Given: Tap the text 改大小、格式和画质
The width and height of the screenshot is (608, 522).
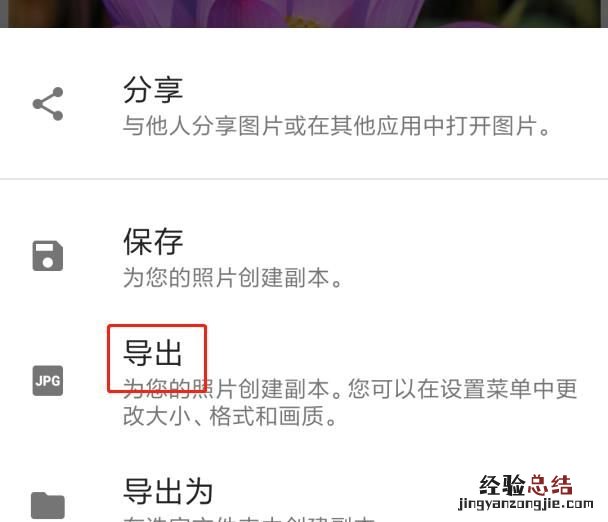Looking at the screenshot, I should (x=230, y=416).
